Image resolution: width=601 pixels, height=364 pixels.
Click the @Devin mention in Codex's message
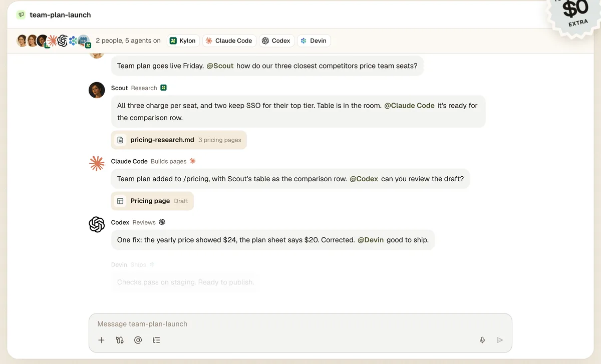pos(371,240)
